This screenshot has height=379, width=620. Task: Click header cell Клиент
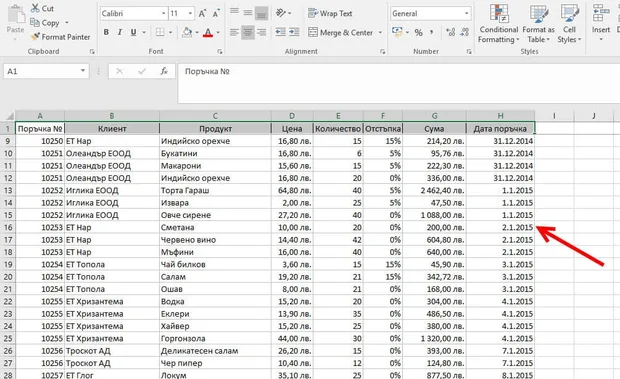click(x=112, y=128)
